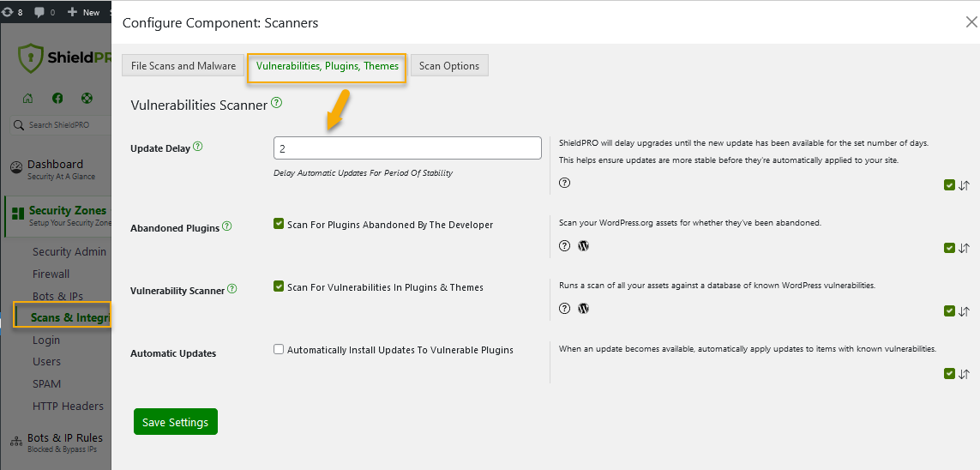980x470 pixels.
Task: Uncheck Scan For Plugins Abandoned By The Developer
Action: 279,224
